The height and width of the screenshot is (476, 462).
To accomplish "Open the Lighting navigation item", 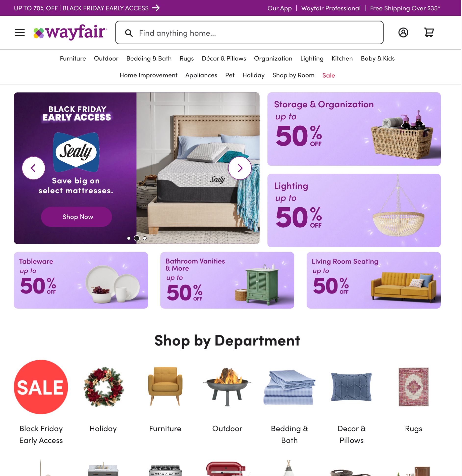I will coord(312,59).
